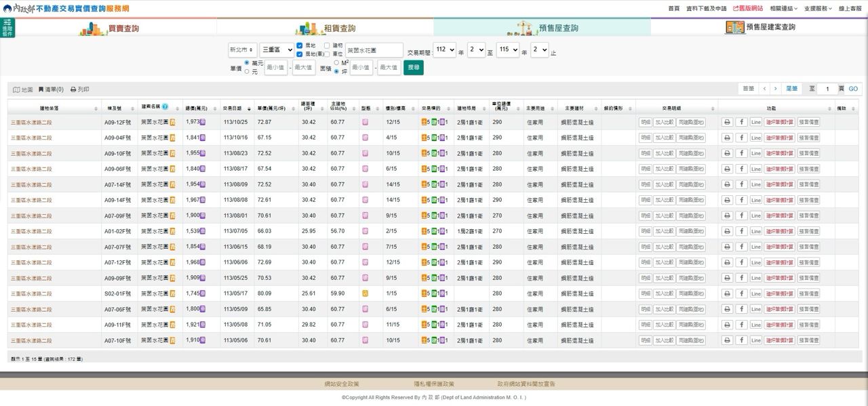Image resolution: width=868 pixels, height=406 pixels.
Task: Select the M² area unit radio button
Action: (x=336, y=62)
